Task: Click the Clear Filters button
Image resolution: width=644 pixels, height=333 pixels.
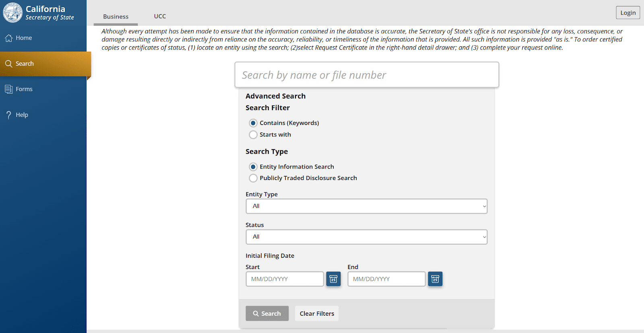Action: click(x=317, y=314)
